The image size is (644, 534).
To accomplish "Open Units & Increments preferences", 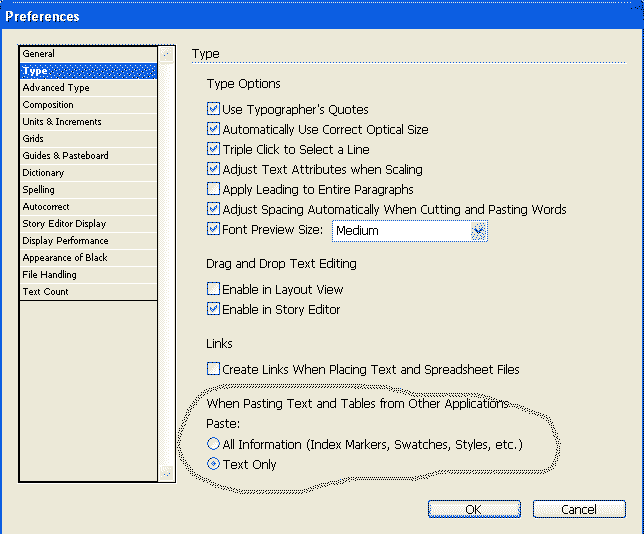I will point(88,122).
